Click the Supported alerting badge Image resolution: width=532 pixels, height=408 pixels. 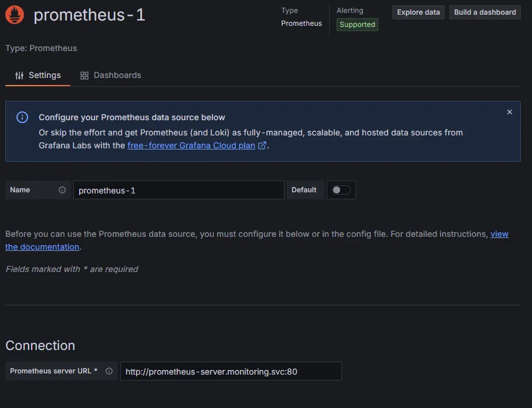[x=357, y=25]
